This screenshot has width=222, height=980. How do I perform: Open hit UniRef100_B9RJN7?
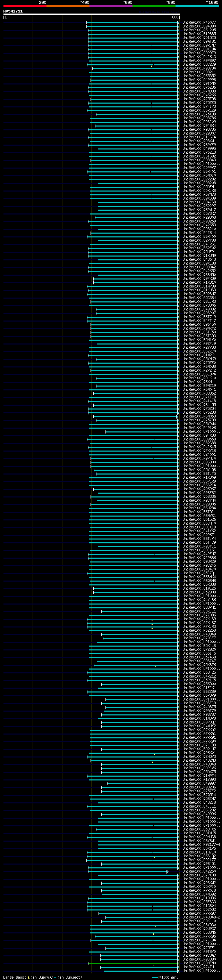click(x=199, y=45)
